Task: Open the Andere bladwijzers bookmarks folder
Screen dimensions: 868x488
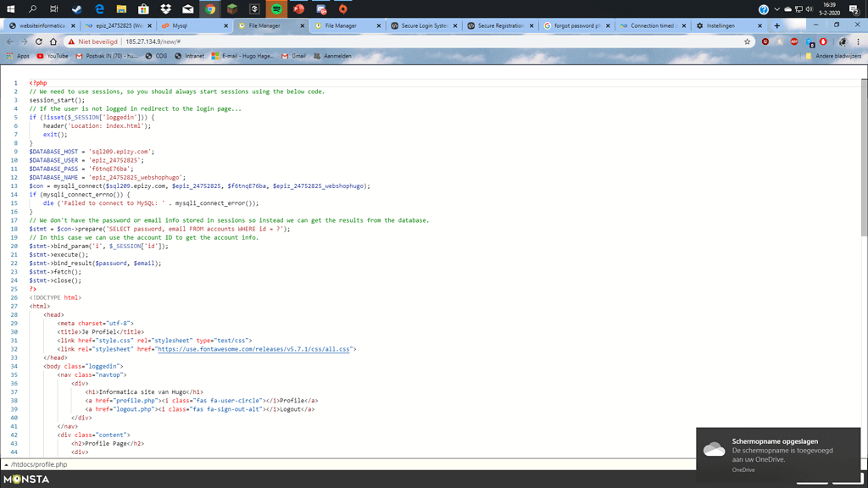Action: click(x=833, y=56)
